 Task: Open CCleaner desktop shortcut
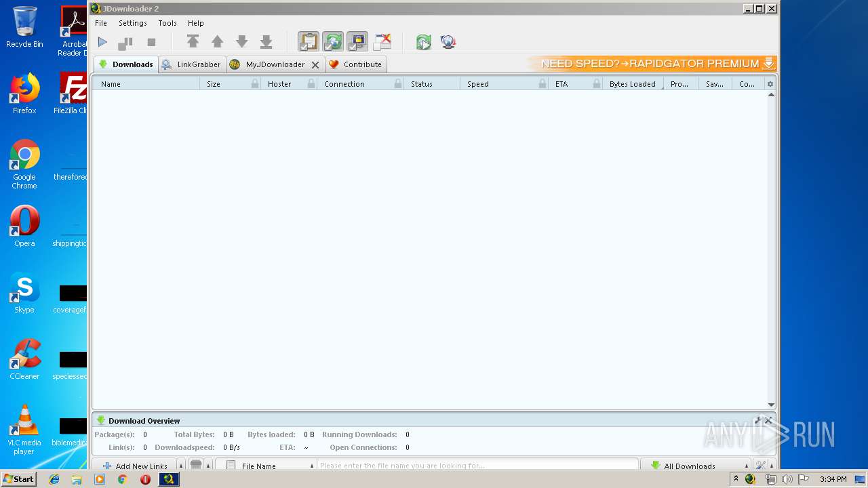[24, 359]
